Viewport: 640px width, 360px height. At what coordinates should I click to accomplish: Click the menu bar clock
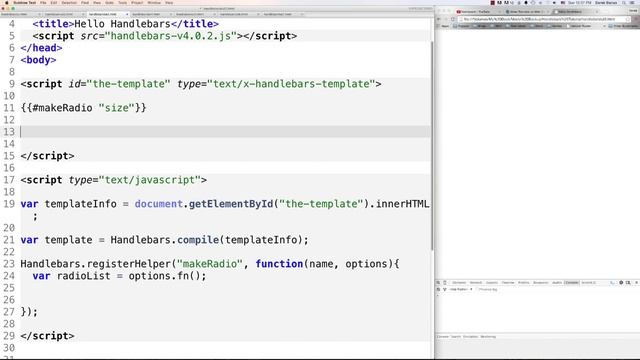579,3
